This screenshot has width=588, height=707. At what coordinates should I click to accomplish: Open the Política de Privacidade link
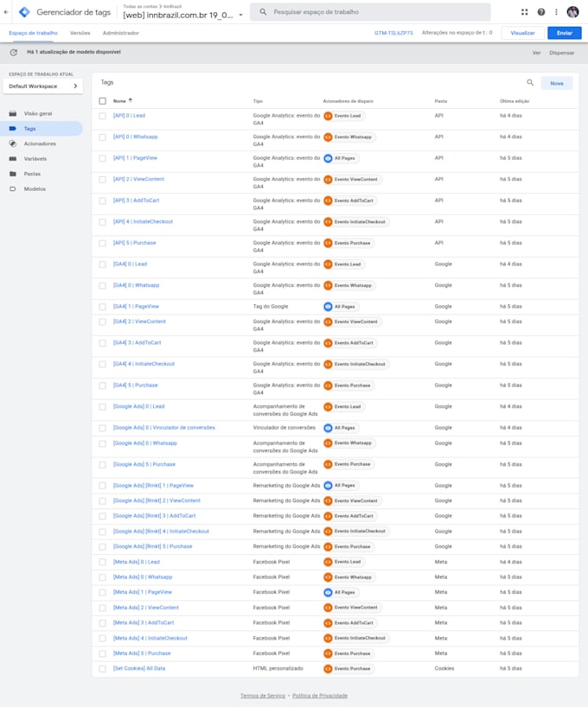point(320,696)
